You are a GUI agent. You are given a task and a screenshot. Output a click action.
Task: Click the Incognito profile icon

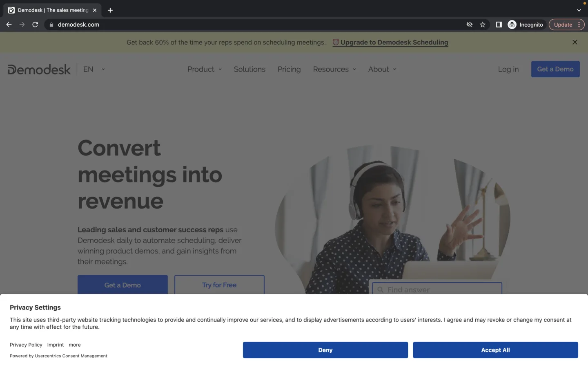pos(512,25)
